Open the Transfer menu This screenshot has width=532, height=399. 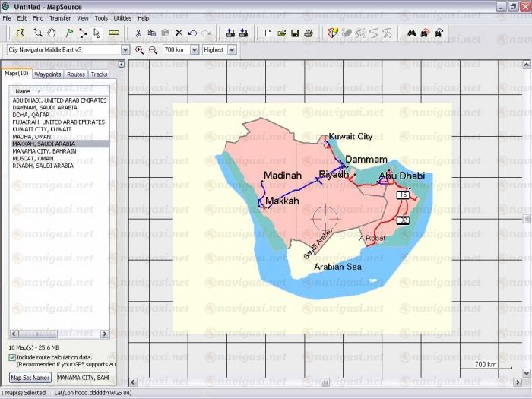tap(60, 17)
